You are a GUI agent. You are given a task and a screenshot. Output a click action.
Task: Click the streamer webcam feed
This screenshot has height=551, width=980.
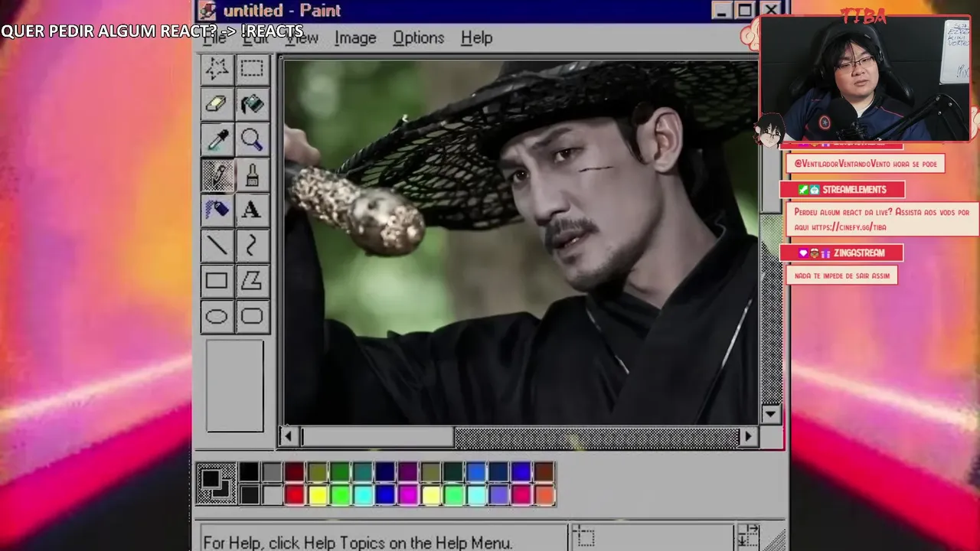click(x=864, y=79)
